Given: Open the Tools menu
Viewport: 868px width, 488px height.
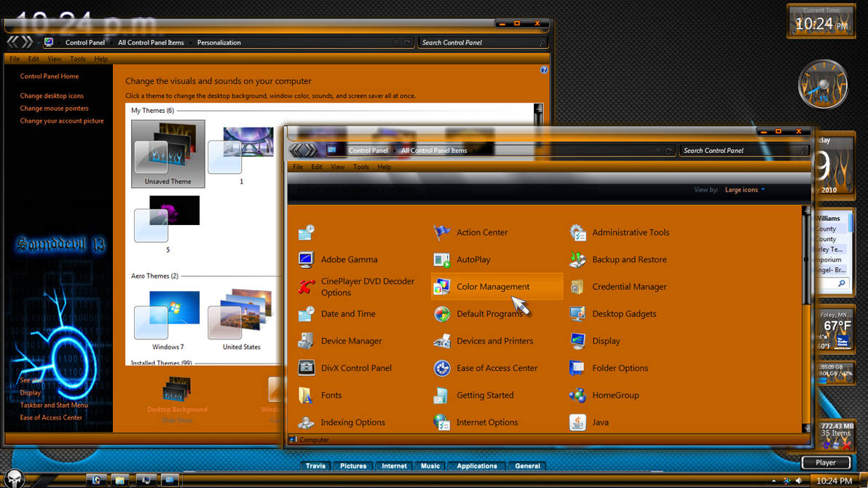Looking at the screenshot, I should [x=361, y=167].
